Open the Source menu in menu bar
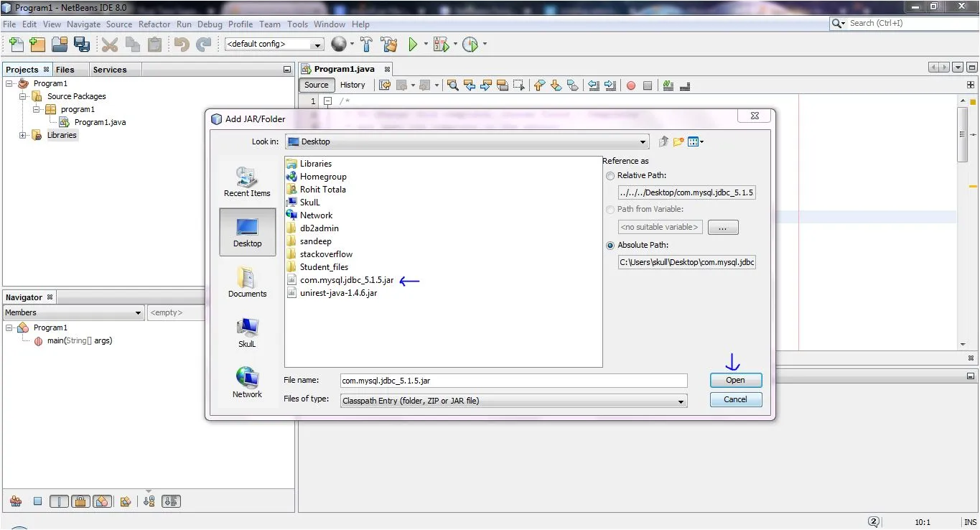 click(119, 24)
